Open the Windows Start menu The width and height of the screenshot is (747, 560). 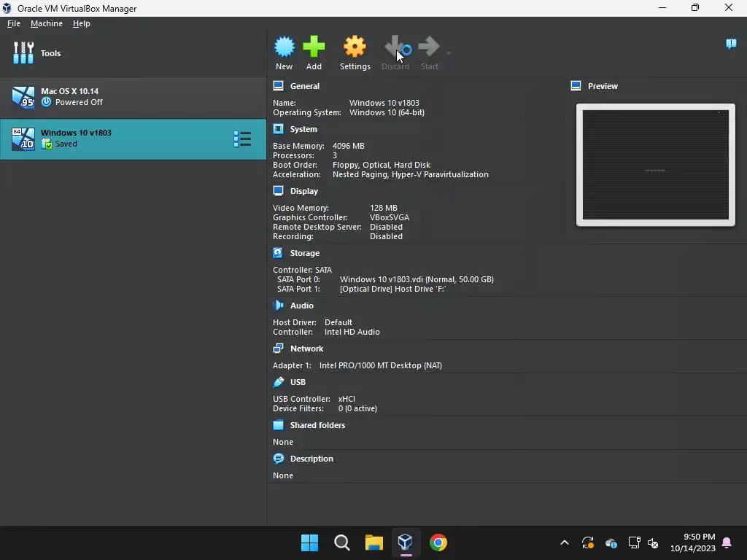[309, 542]
